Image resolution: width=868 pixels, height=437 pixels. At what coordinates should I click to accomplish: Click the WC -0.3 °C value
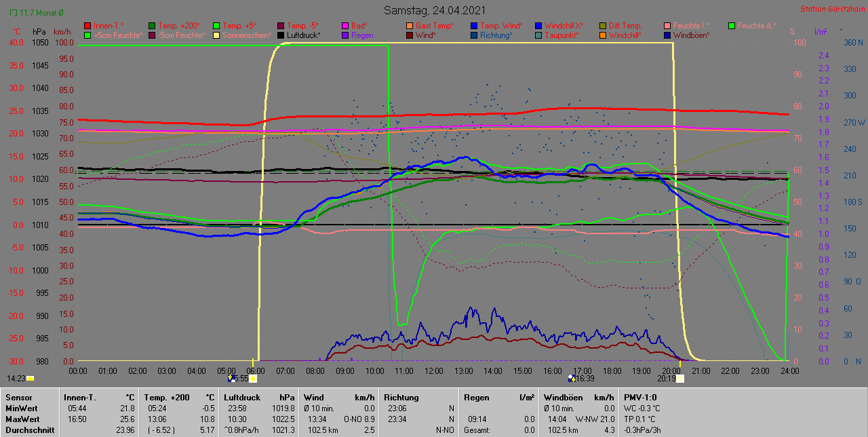coord(642,408)
